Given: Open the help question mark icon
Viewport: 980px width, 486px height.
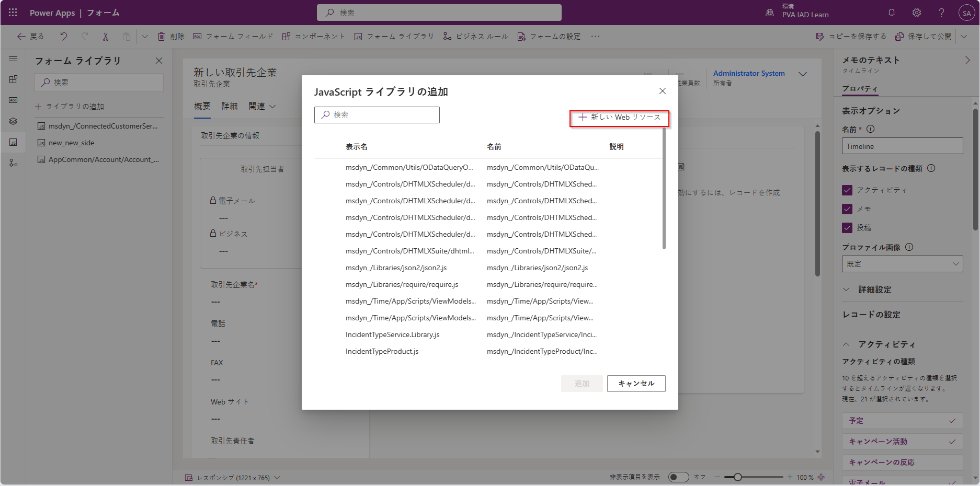Looking at the screenshot, I should coord(942,13).
